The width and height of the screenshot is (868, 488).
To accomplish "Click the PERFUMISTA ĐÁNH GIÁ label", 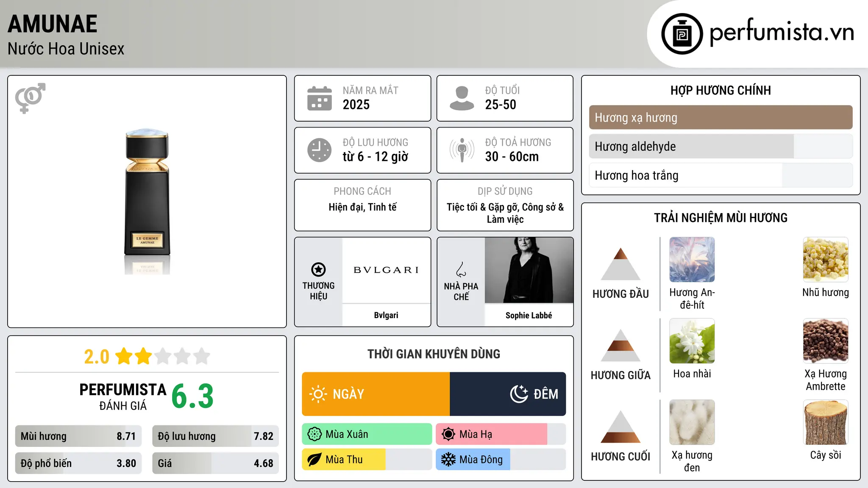I will pyautogui.click(x=123, y=396).
